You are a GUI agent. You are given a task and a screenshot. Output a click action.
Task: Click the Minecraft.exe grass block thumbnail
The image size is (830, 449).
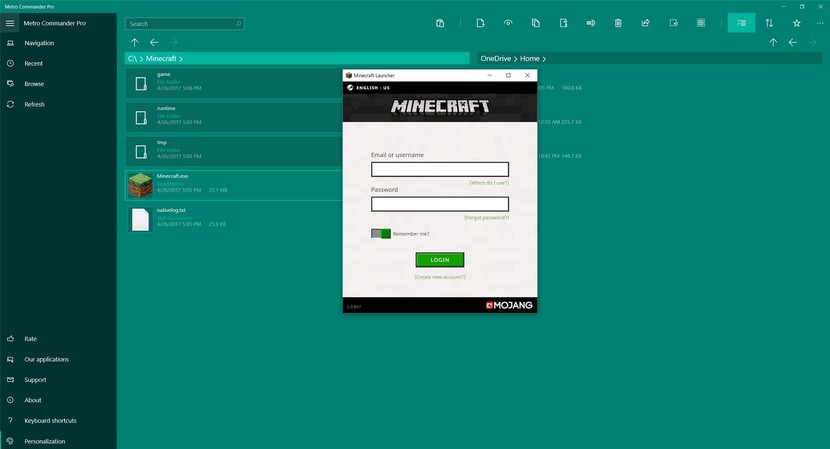tap(140, 185)
